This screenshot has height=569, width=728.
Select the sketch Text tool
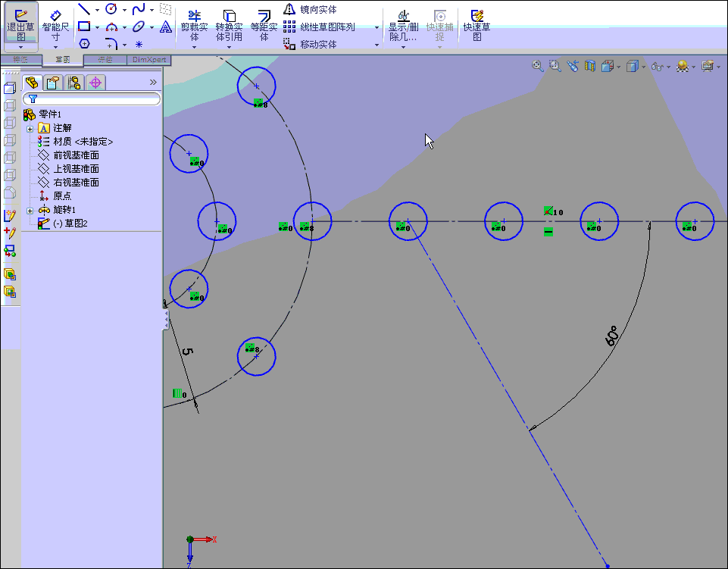tap(165, 27)
